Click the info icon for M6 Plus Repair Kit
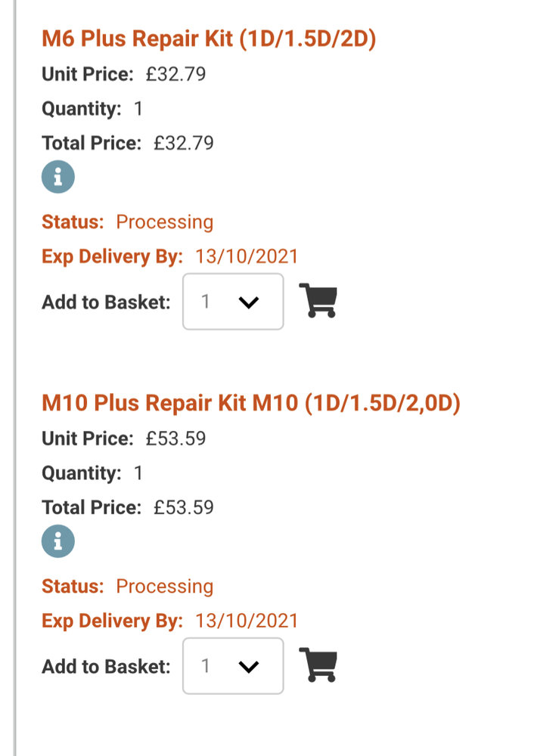 click(x=58, y=178)
